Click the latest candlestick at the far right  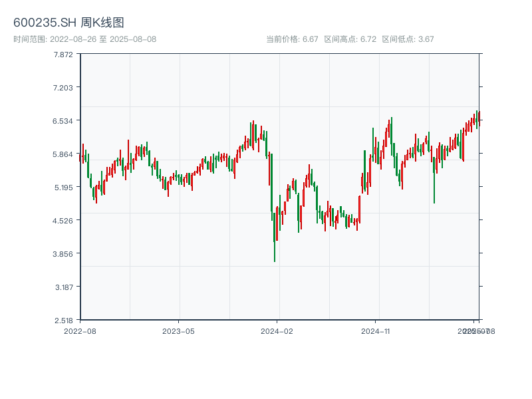click(479, 118)
